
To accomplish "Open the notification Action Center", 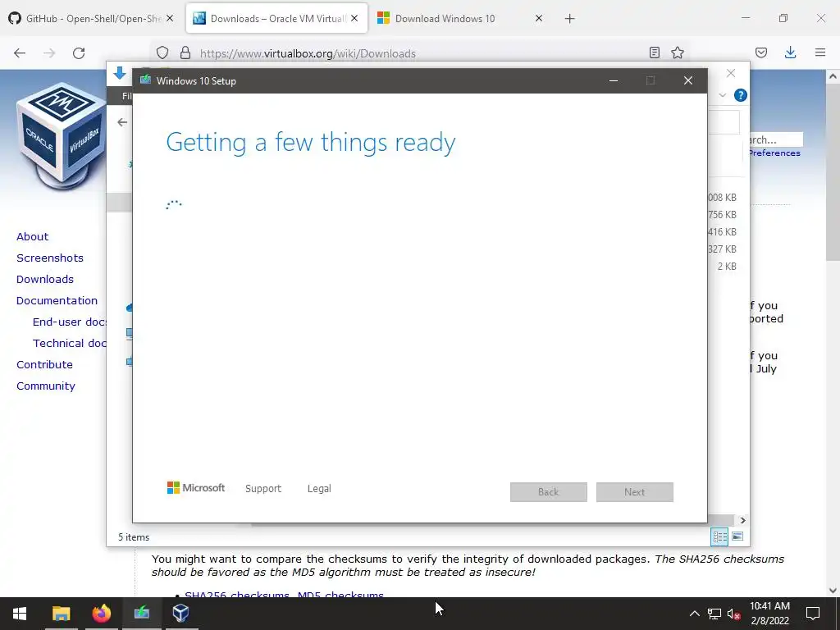I will [x=813, y=614].
